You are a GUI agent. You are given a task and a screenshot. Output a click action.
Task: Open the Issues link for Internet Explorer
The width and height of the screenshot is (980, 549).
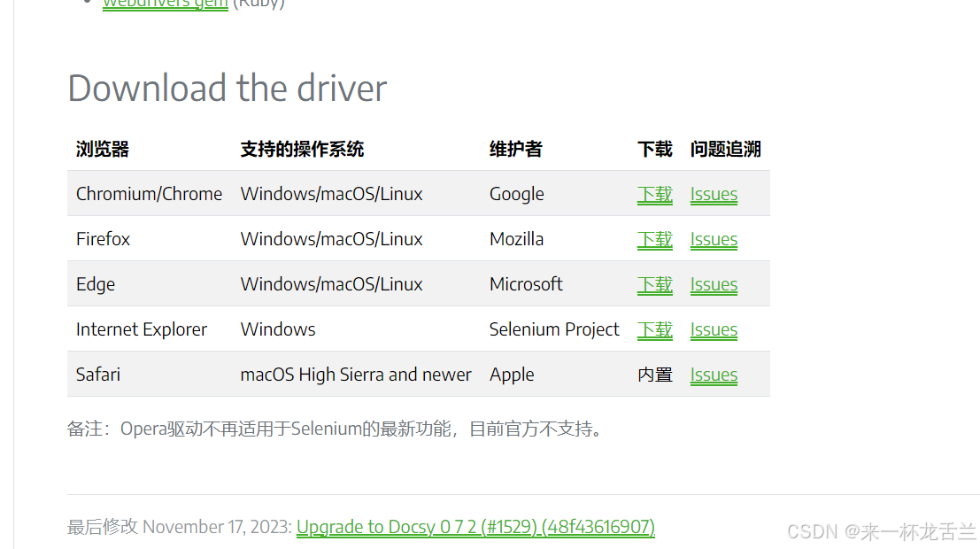(x=714, y=329)
